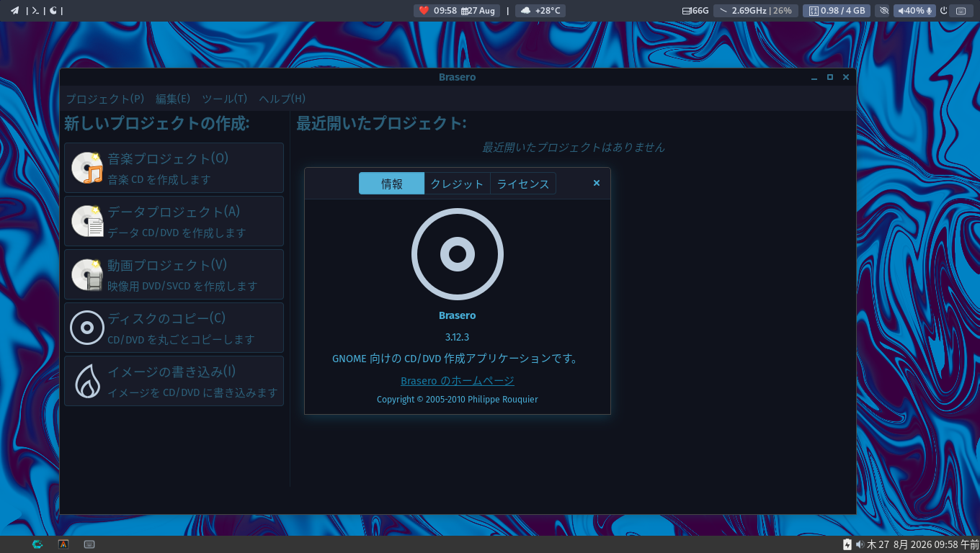This screenshot has width=980, height=553.
Task: Click the keyboard icon in bottom taskbar
Action: (x=89, y=544)
